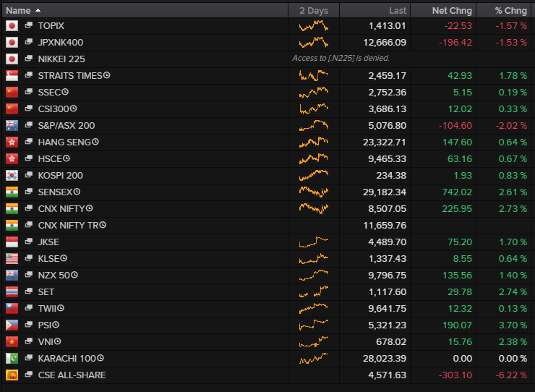
Task: Click SENSEX net change 742.02
Action: click(457, 192)
